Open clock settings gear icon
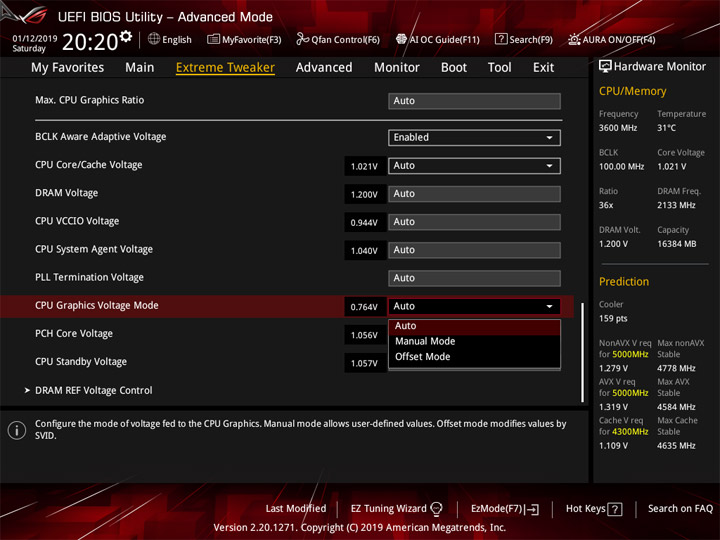 (x=126, y=36)
